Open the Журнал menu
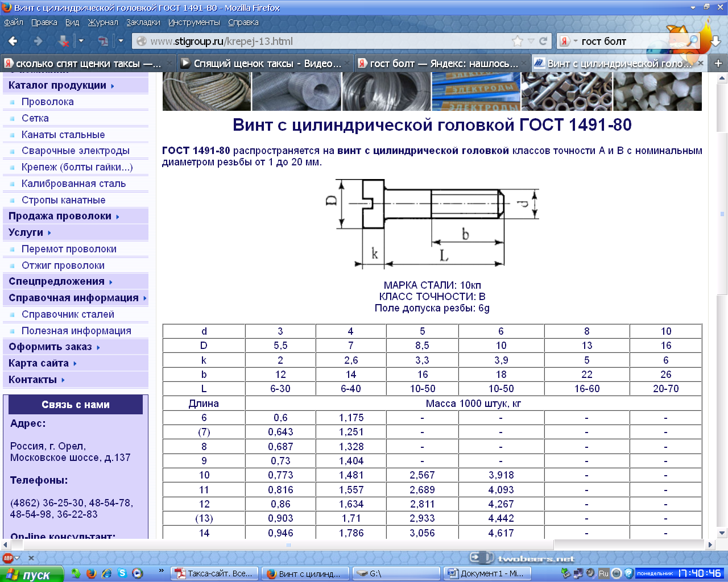 coord(103,22)
